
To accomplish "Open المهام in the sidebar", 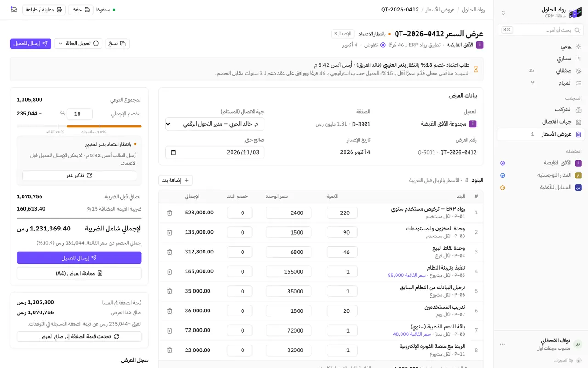I will (541, 83).
